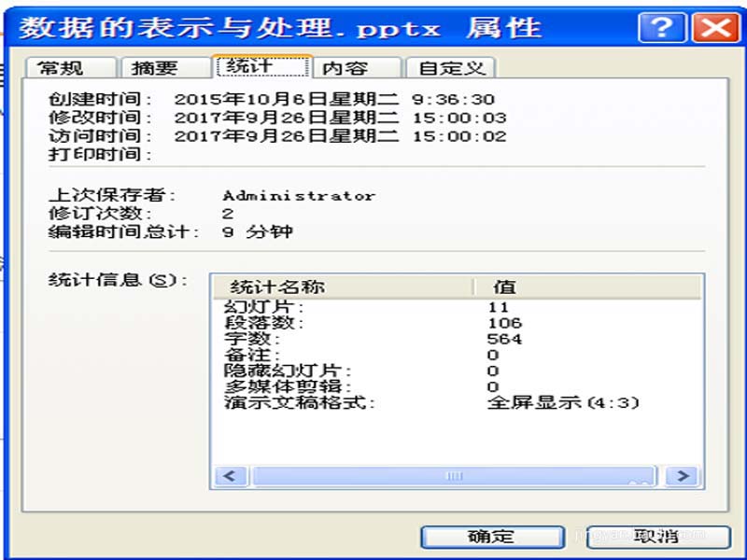
Task: Select the 段落数 row
Action: pos(457,323)
